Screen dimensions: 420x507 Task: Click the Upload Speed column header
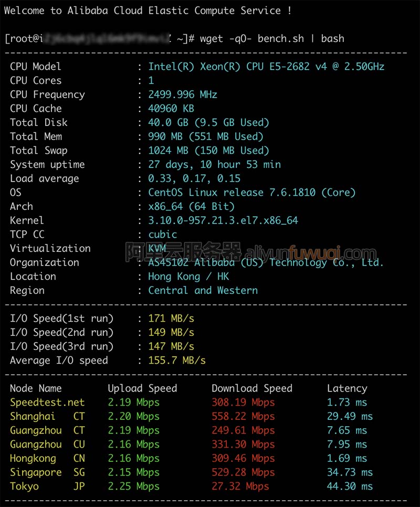(142, 388)
